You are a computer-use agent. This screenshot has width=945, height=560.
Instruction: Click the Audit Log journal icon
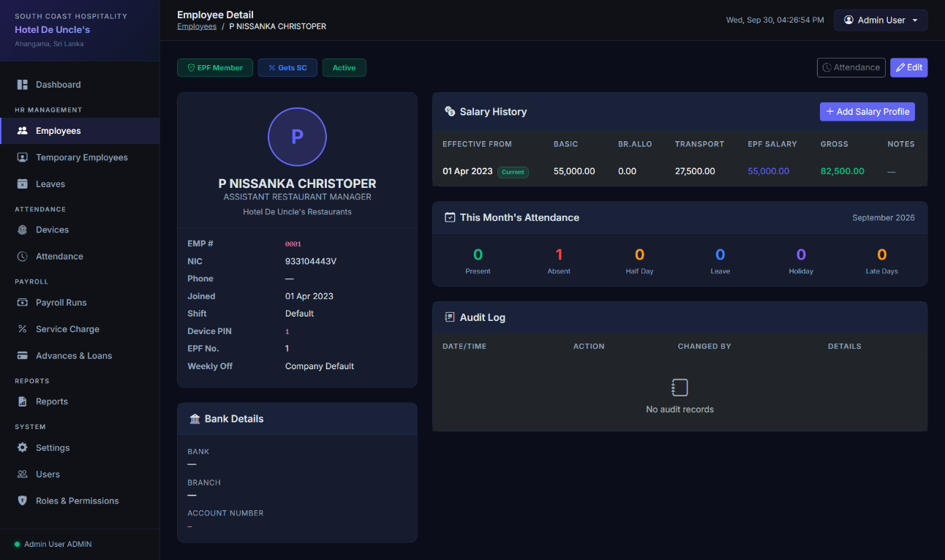point(450,317)
